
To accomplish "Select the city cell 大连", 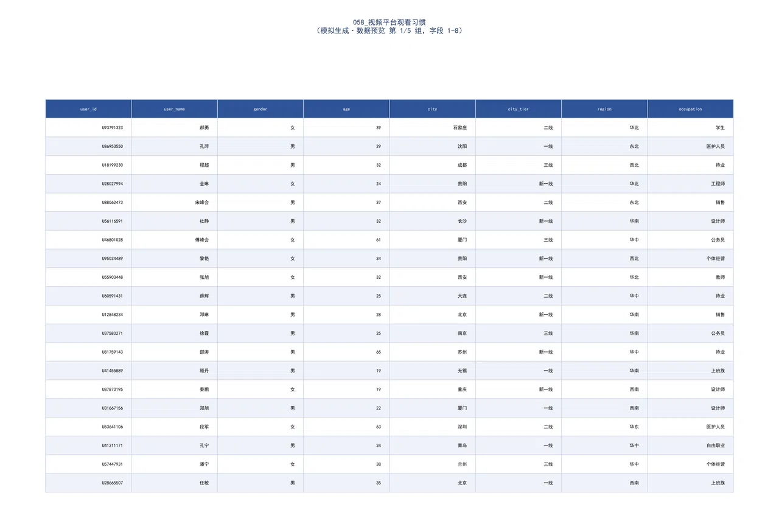I will 433,296.
